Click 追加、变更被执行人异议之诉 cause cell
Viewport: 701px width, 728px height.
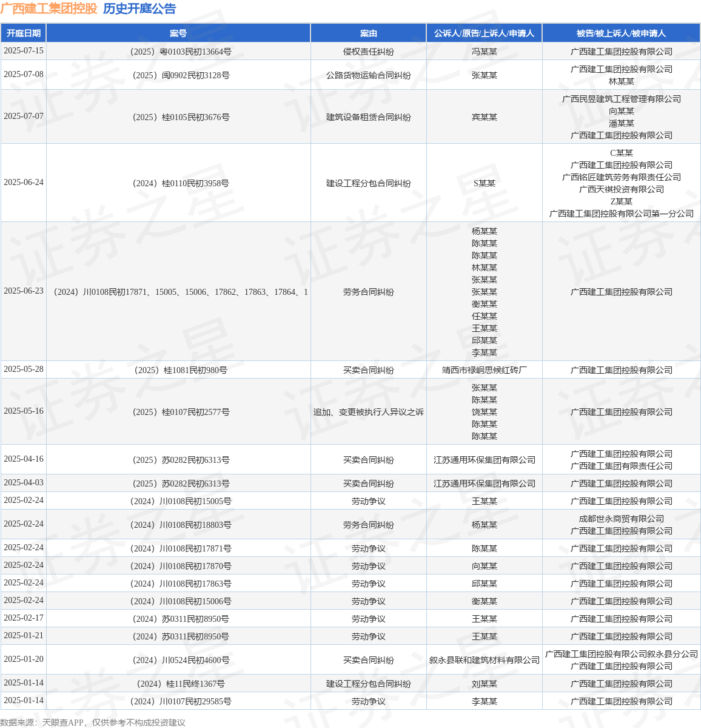tap(369, 413)
